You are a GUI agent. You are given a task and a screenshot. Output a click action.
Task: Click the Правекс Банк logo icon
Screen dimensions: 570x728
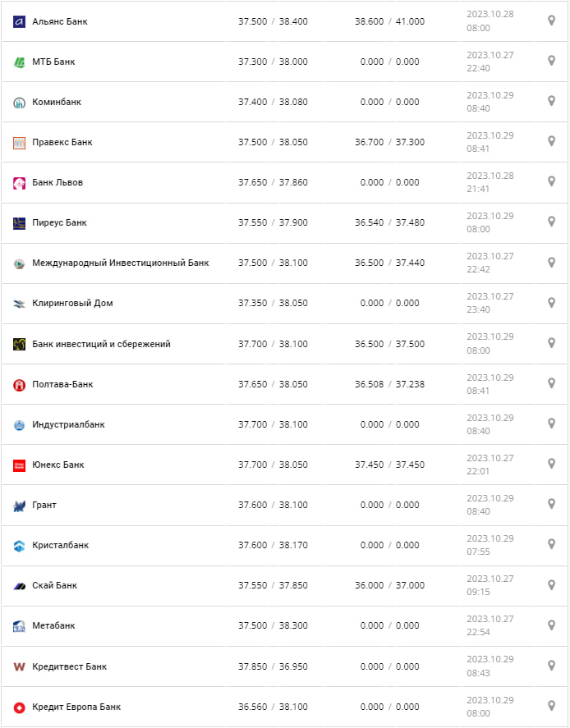[20, 143]
